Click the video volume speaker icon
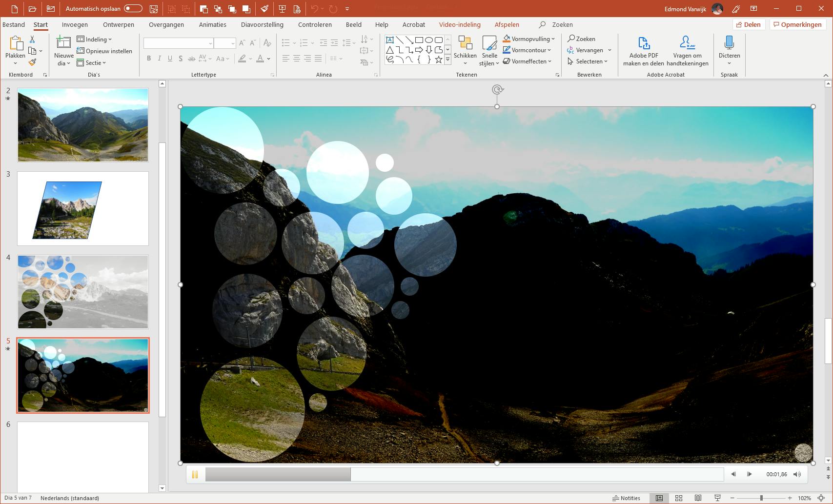 pyautogui.click(x=797, y=474)
